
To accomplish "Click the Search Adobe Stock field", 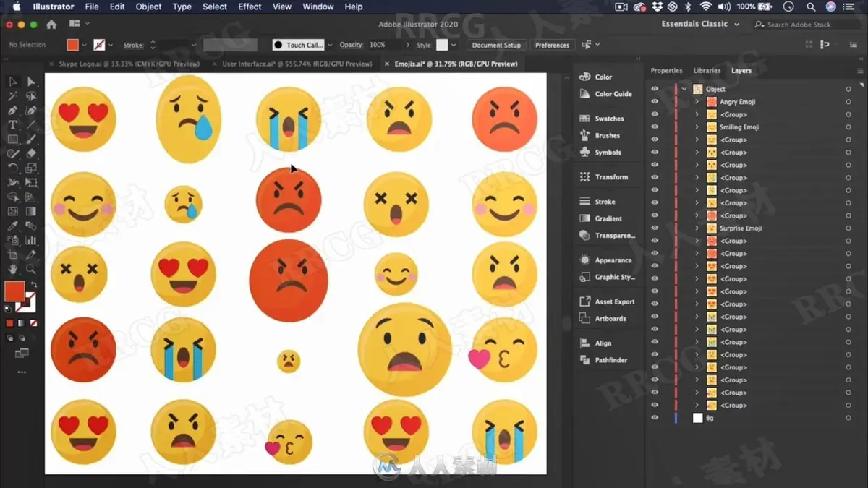I will point(807,25).
